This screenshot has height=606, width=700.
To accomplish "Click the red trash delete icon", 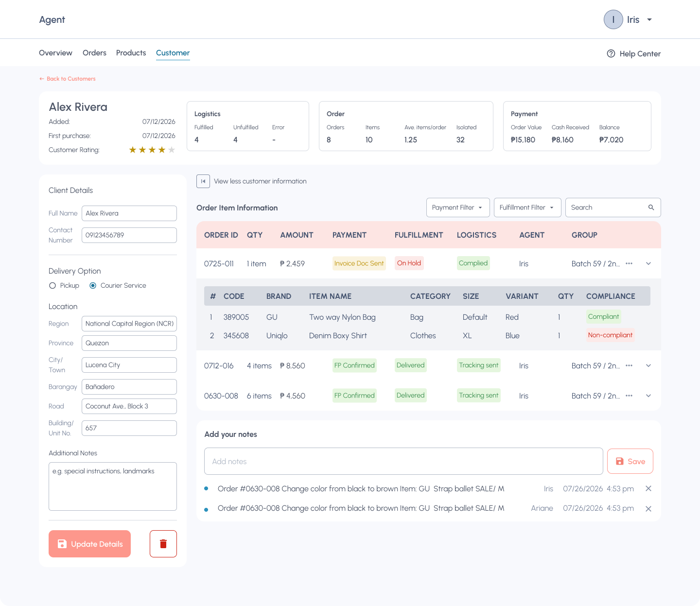I will pyautogui.click(x=163, y=544).
